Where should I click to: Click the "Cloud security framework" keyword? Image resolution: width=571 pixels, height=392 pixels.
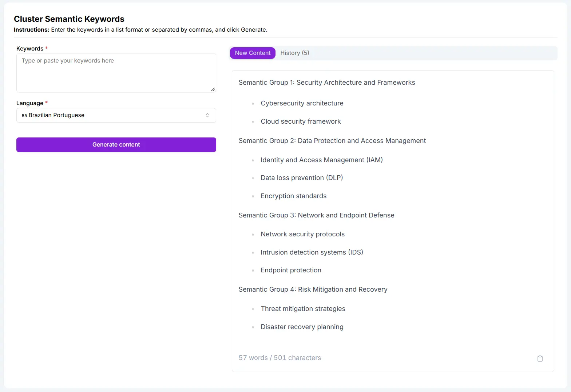pos(301,121)
